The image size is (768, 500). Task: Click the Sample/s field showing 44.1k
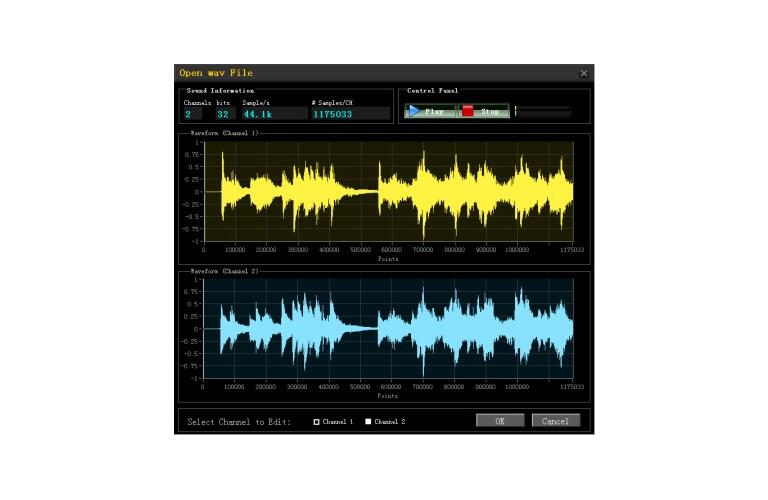(x=272, y=114)
